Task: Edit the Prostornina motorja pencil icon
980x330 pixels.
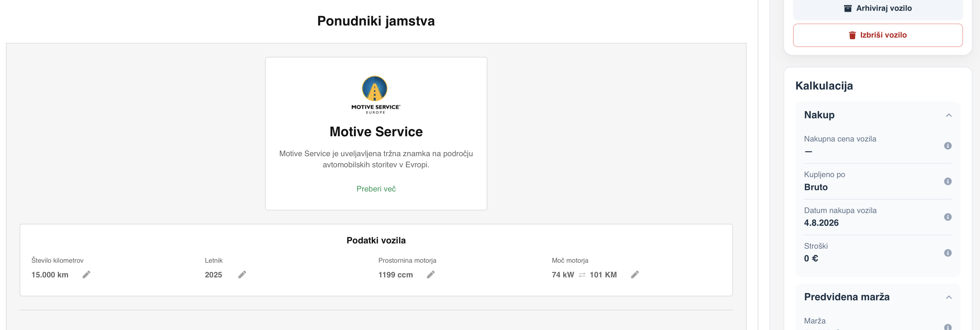Action: (431, 274)
